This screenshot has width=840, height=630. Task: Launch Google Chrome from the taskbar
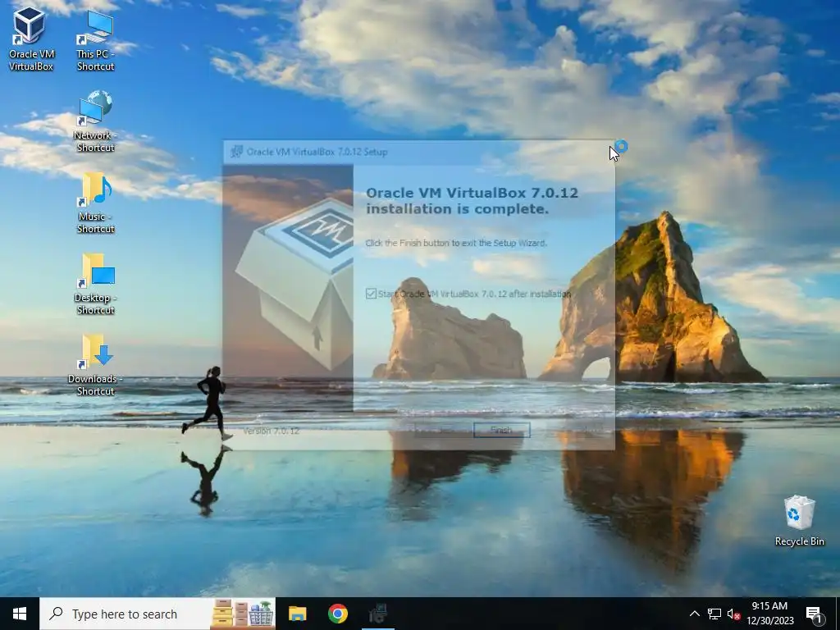337,614
